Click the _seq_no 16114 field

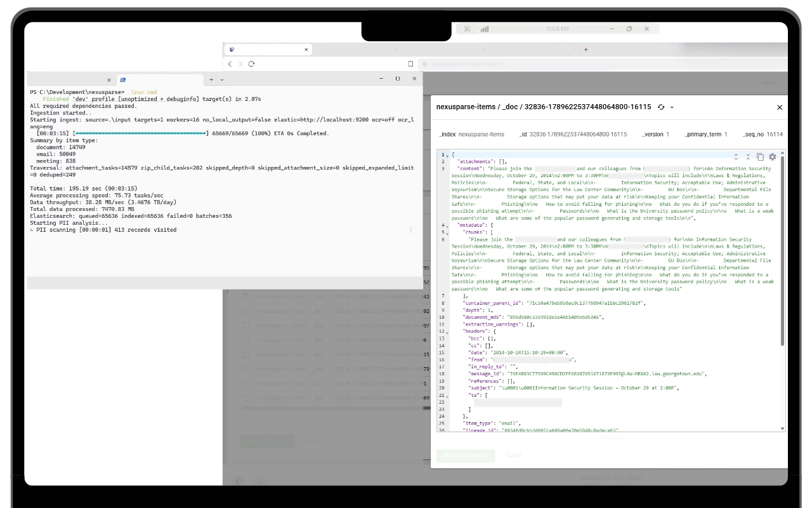(x=762, y=135)
